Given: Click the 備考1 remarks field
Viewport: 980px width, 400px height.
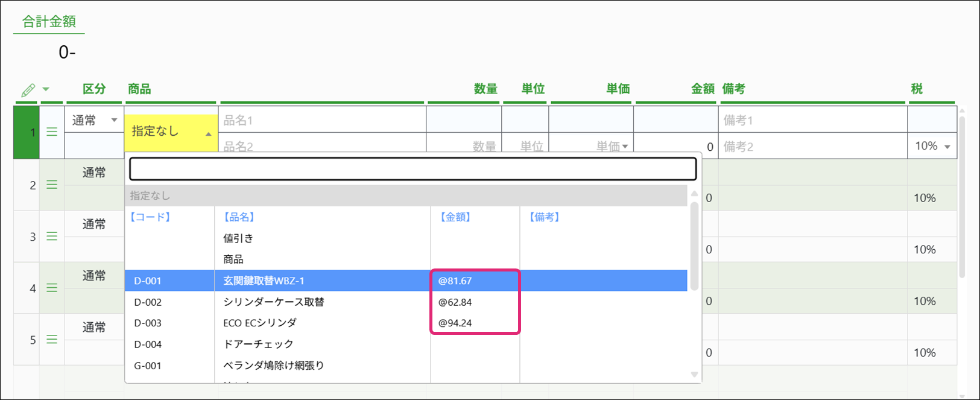Looking at the screenshot, I should 812,120.
